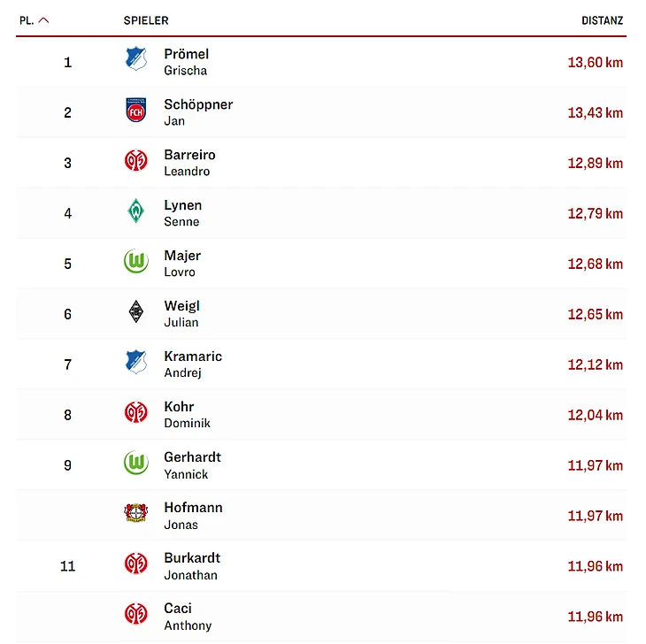Click the Heidenheim logo beside Schöppner
Viewport: 646px width, 644px height.
pyautogui.click(x=135, y=111)
